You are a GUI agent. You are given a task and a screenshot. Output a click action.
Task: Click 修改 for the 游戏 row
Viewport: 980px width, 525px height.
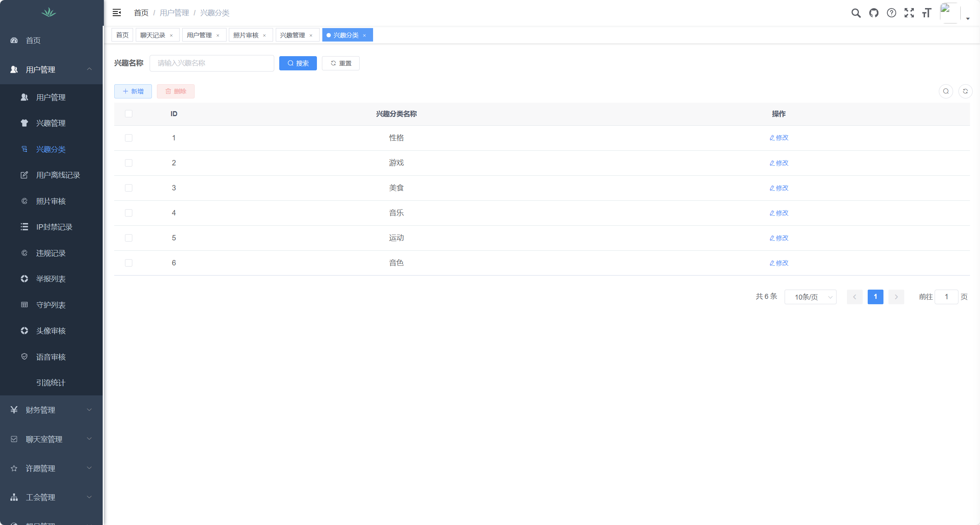coord(779,163)
